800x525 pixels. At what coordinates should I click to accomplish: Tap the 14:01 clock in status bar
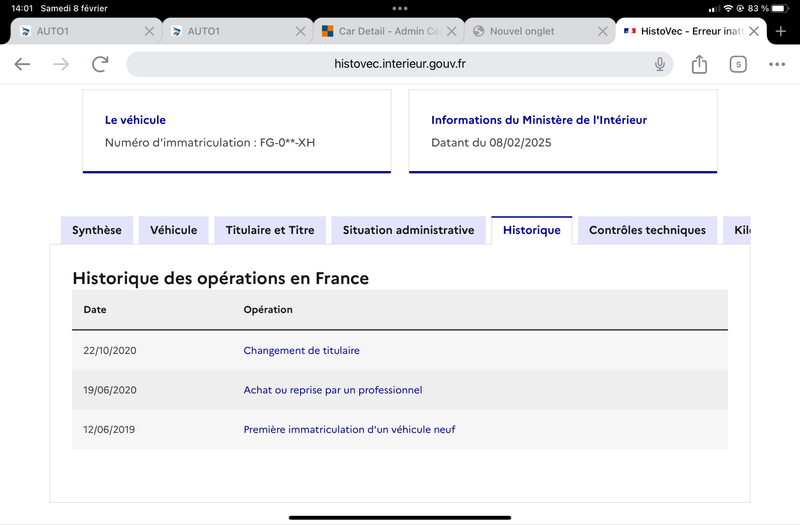(22, 9)
